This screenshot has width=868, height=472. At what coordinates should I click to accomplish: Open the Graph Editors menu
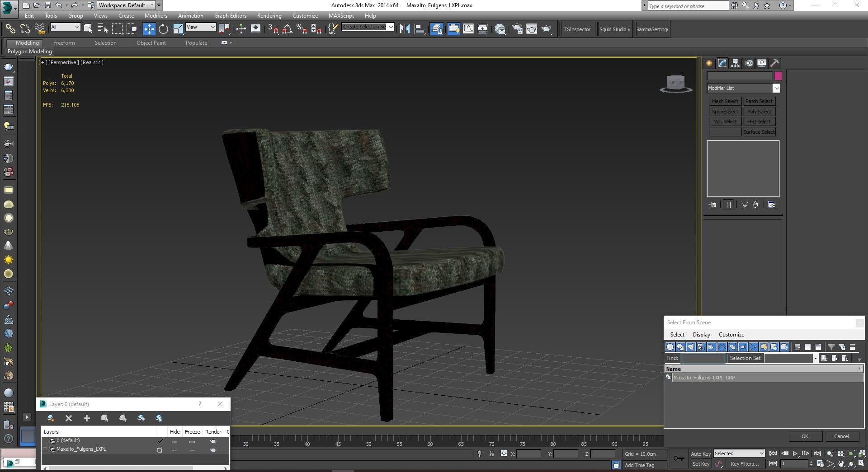pos(230,15)
